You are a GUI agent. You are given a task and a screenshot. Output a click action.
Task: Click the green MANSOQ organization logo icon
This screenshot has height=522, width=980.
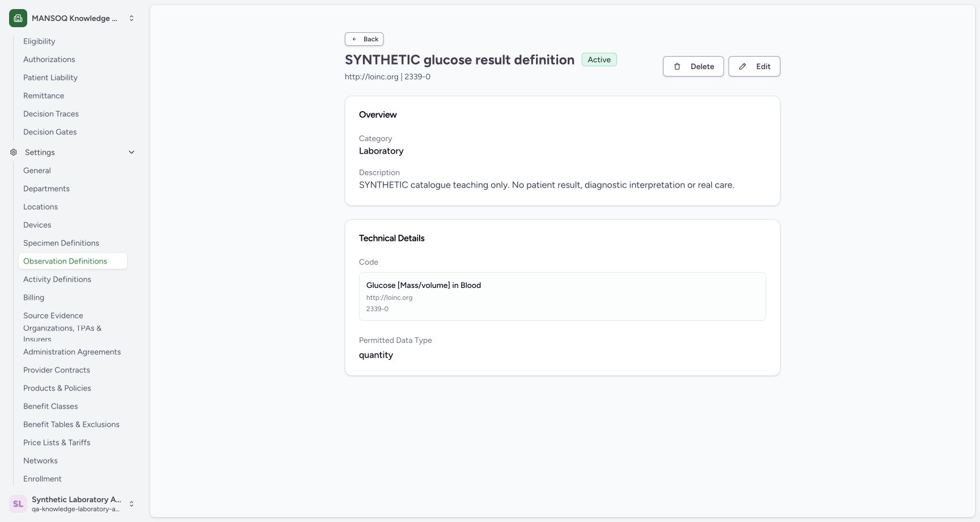[18, 18]
